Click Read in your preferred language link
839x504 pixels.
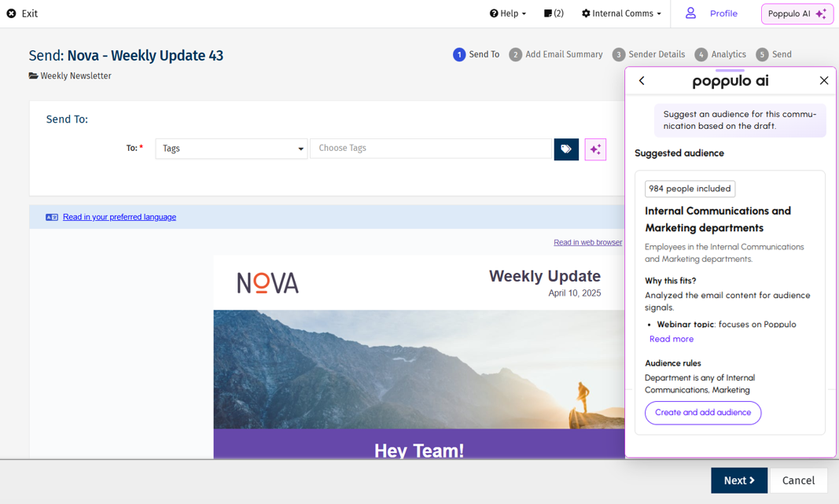point(120,217)
